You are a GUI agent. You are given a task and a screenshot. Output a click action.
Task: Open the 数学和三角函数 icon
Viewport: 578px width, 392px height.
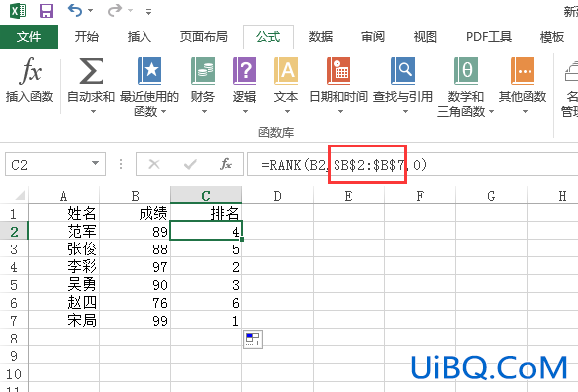(x=466, y=71)
